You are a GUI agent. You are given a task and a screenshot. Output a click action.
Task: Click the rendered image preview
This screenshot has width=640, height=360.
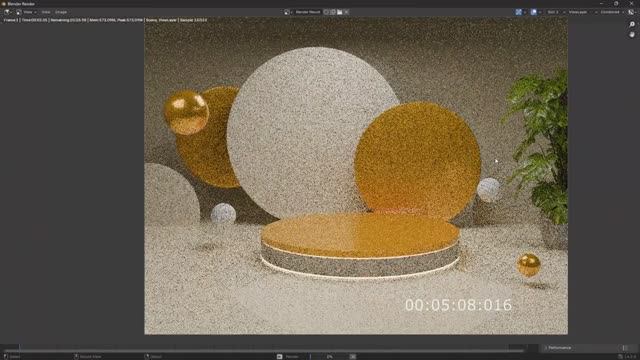click(x=356, y=176)
